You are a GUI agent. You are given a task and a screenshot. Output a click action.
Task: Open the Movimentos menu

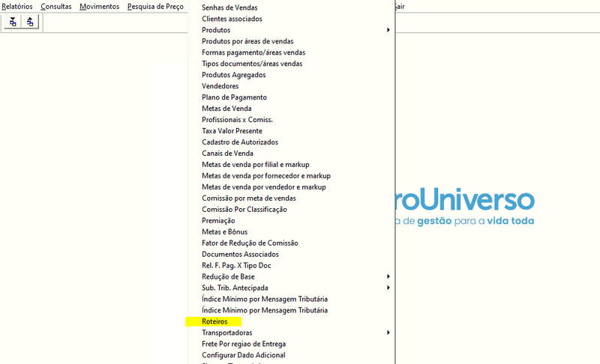99,6
